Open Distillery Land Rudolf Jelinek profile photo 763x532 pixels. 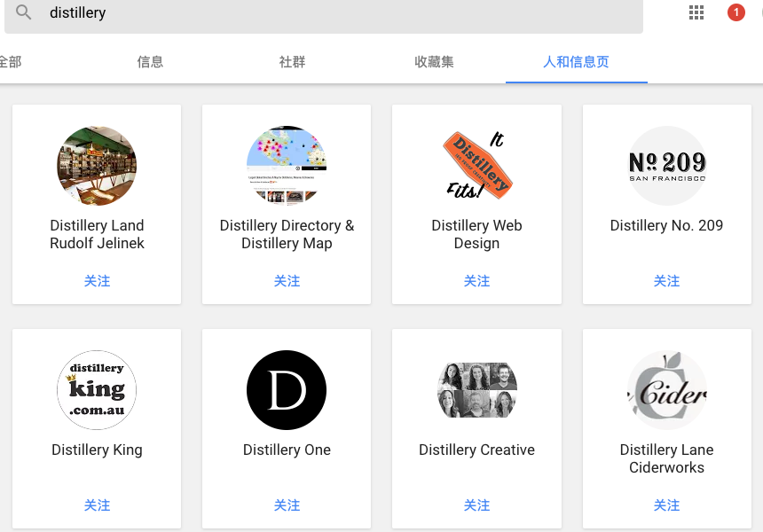click(97, 166)
